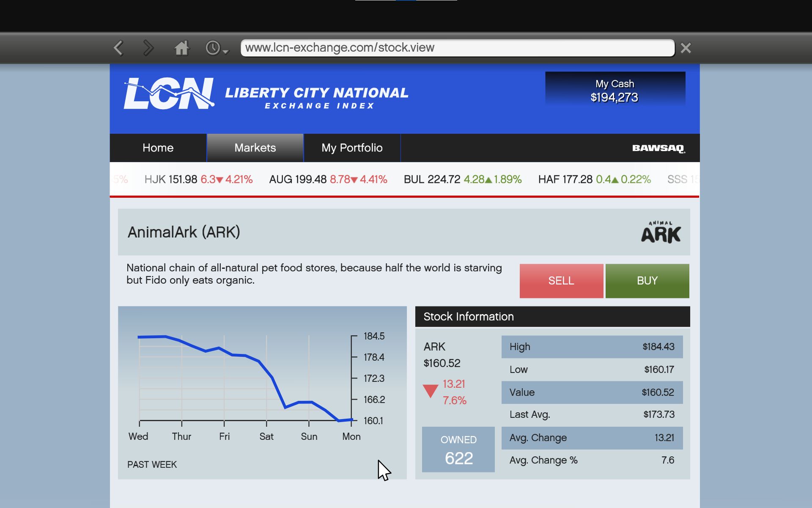
Task: Click the Low $160.17 row
Action: [592, 370]
